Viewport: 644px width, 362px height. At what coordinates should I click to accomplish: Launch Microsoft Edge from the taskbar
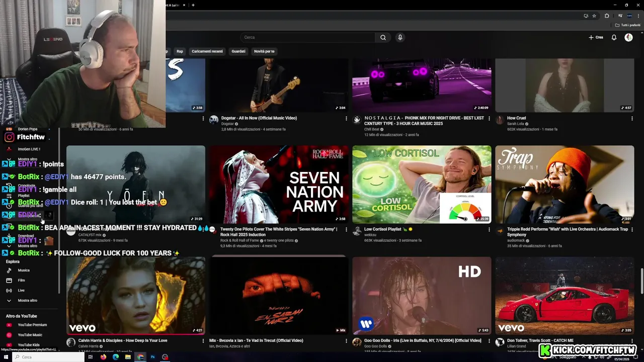[116, 357]
